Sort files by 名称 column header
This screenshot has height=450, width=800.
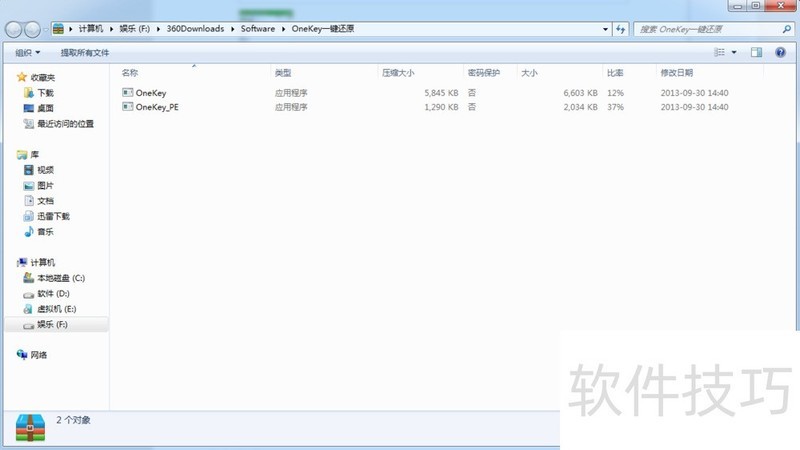pyautogui.click(x=130, y=73)
